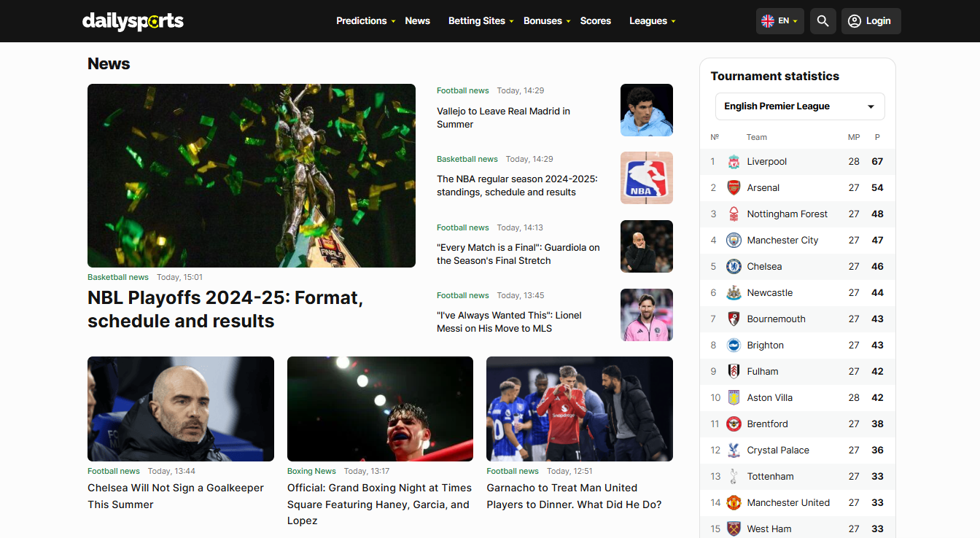Open Lionel Messi move to MLS article
This screenshot has width=980, height=538.
pos(509,322)
